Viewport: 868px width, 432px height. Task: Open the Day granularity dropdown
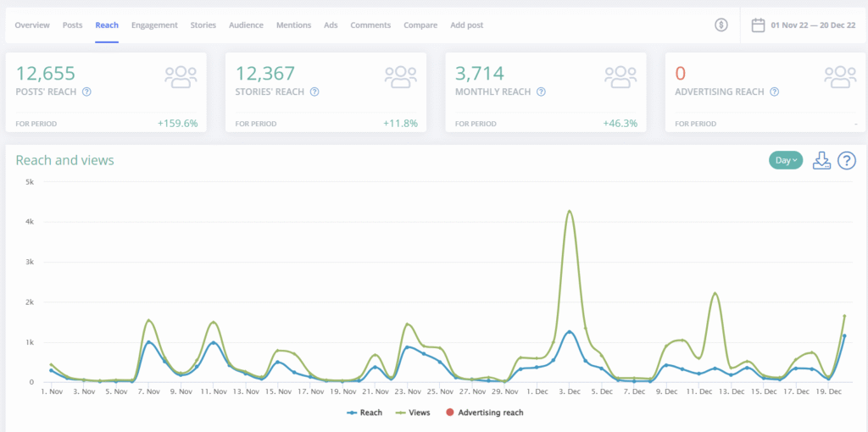(x=785, y=160)
